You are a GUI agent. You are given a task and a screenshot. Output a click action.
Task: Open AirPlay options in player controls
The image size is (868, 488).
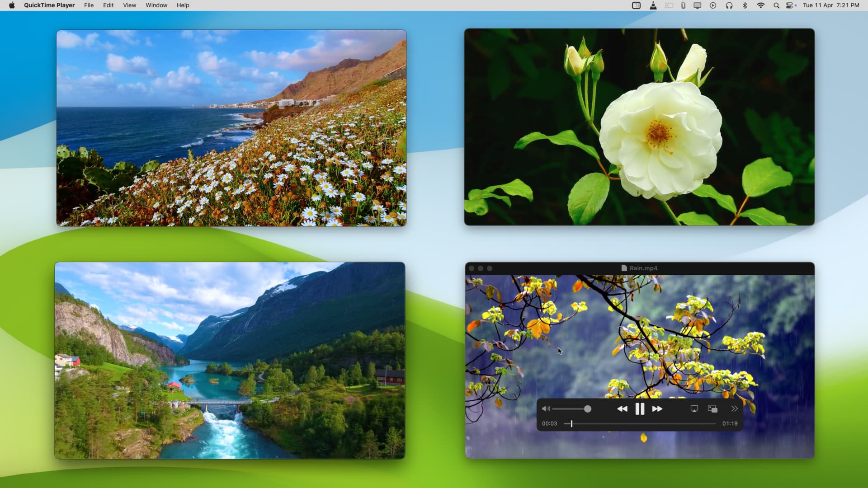click(694, 409)
